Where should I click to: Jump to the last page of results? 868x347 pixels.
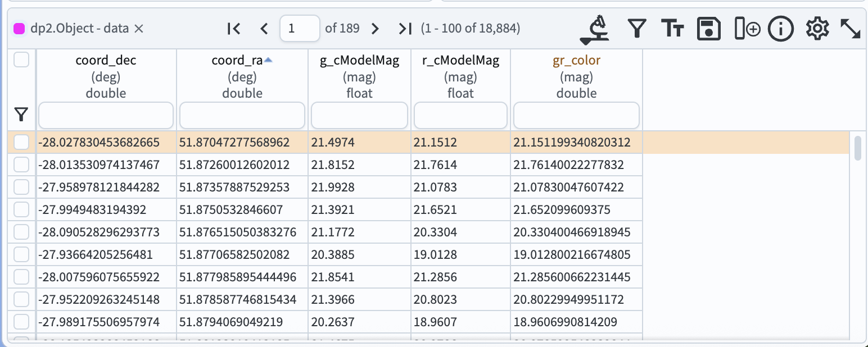(x=405, y=29)
